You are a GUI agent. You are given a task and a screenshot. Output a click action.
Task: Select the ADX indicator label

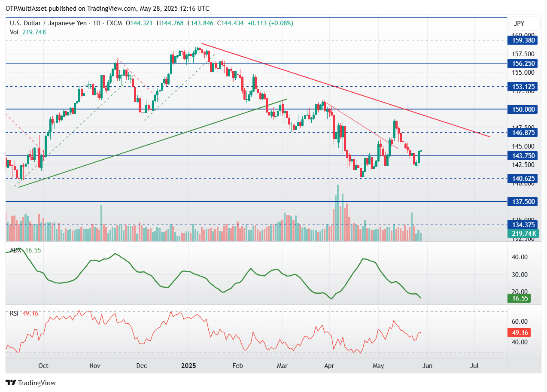click(15, 250)
